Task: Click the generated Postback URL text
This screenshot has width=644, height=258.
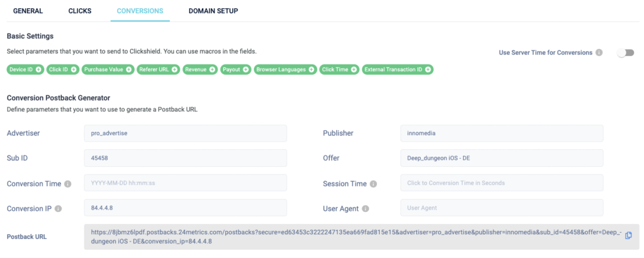Action: click(356, 237)
